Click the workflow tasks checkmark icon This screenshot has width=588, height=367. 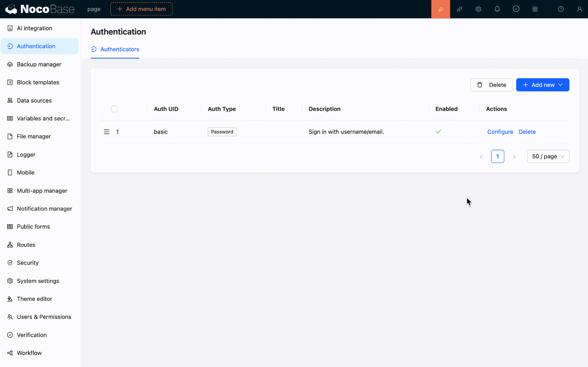click(516, 9)
